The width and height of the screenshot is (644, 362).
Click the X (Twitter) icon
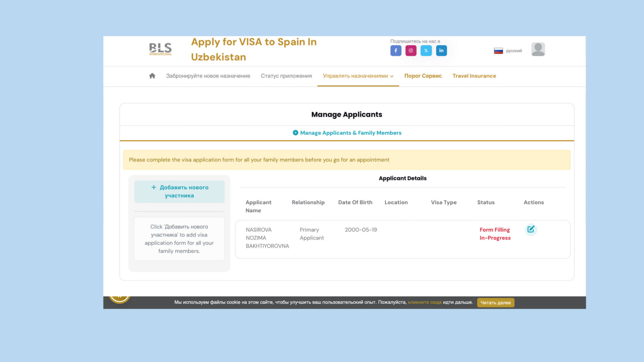426,51
